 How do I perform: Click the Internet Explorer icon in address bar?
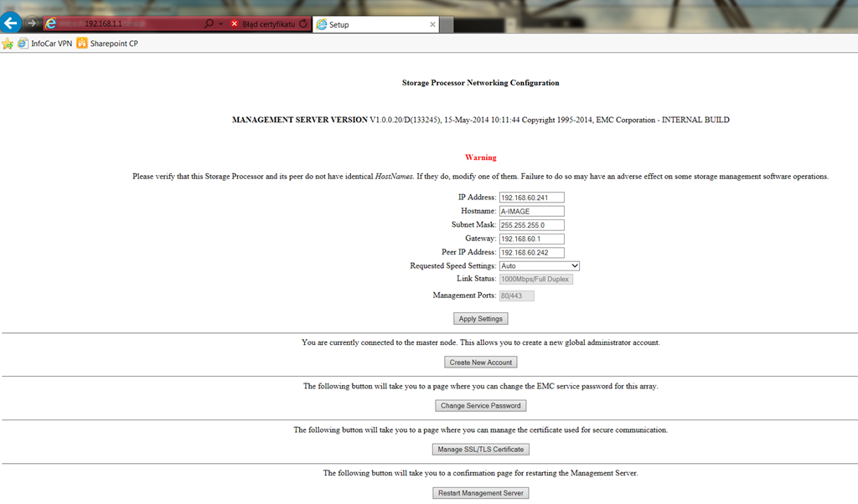pyautogui.click(x=50, y=24)
